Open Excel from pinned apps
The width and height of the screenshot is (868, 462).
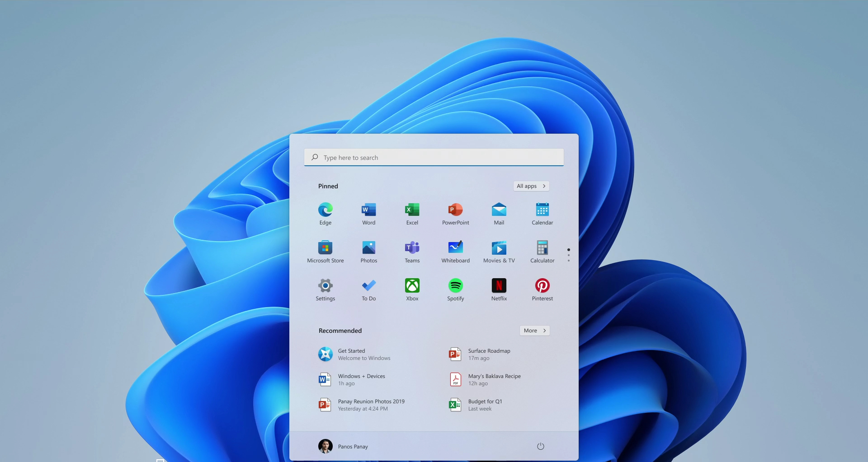(x=412, y=214)
